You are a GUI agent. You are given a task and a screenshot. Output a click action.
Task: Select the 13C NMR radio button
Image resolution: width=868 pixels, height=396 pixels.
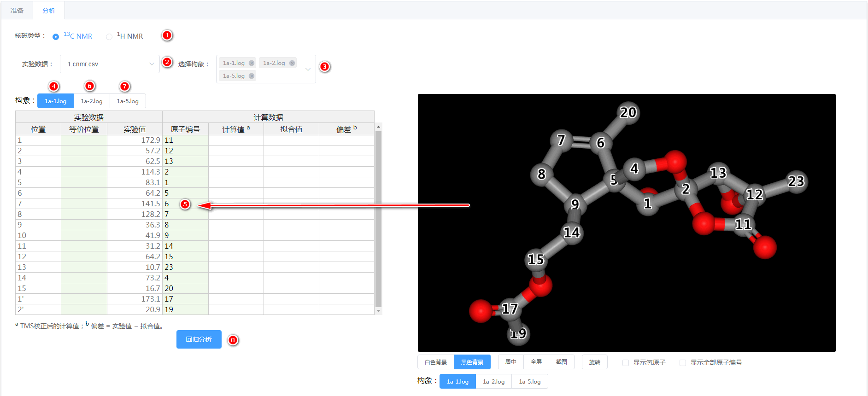coord(56,37)
